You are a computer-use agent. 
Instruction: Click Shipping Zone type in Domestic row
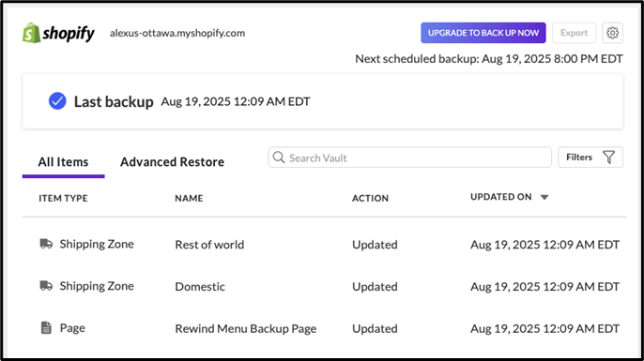click(x=97, y=286)
